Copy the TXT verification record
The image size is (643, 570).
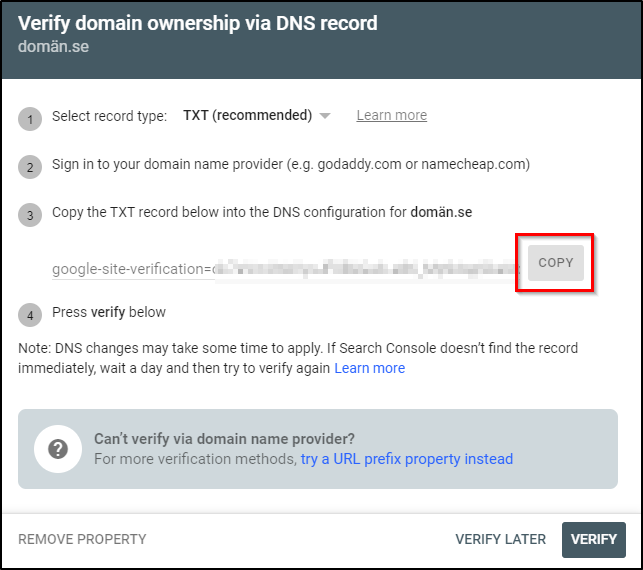pyautogui.click(x=555, y=263)
